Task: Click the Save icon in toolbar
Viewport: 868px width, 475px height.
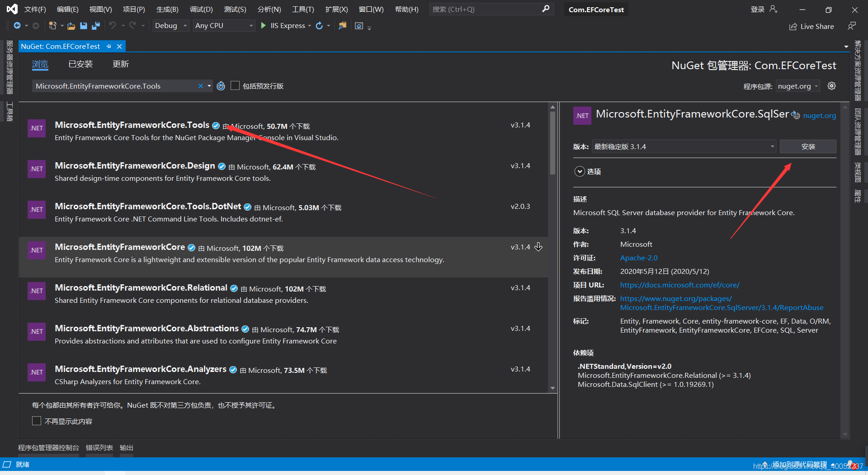Action: 84,26
